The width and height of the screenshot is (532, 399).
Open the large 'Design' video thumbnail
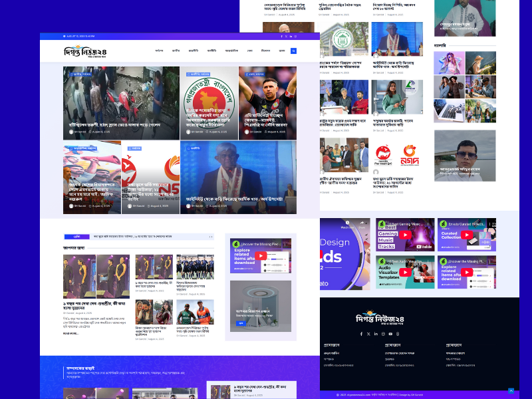click(x=344, y=254)
